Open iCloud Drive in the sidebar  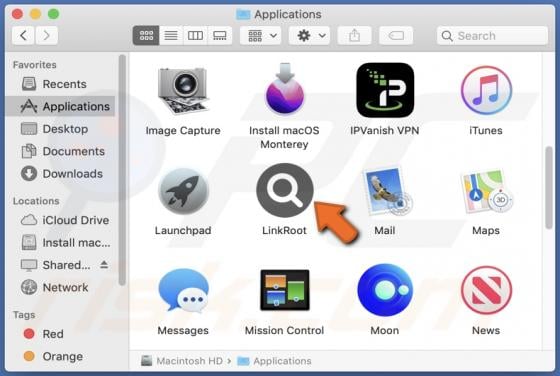61,220
